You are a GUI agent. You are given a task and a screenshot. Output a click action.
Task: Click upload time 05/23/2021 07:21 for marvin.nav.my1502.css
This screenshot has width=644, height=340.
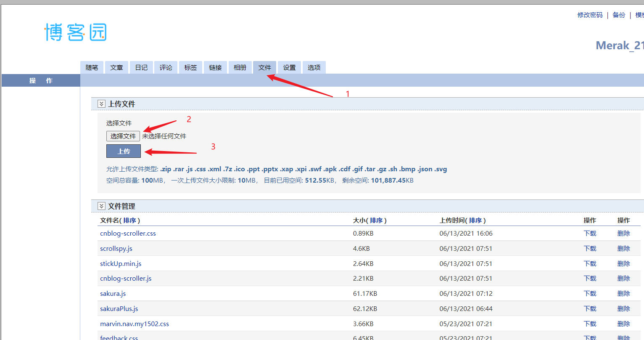466,324
